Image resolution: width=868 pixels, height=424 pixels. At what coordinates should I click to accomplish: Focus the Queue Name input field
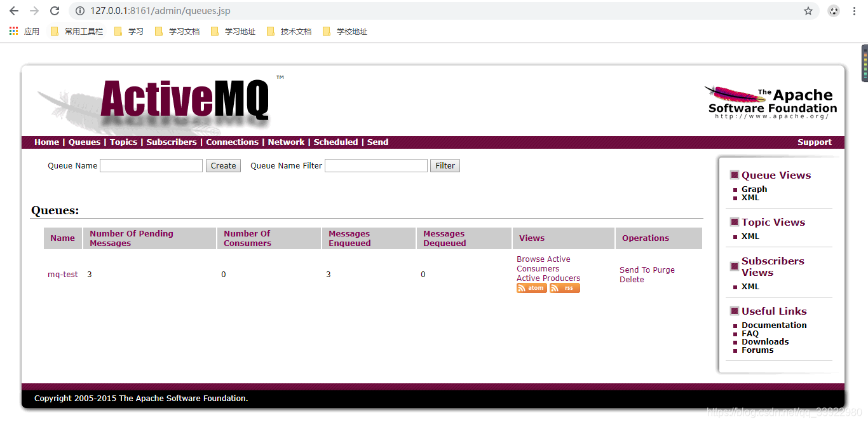click(x=151, y=166)
